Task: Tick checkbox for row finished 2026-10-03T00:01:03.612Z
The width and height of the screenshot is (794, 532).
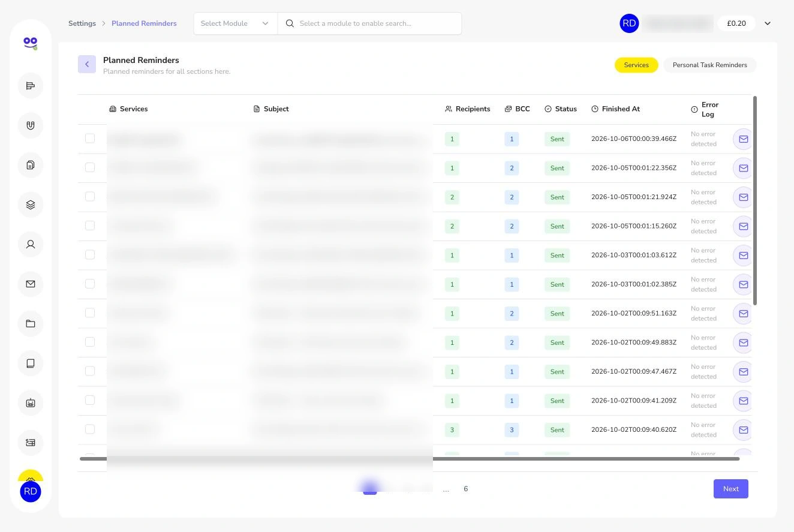Action: click(90, 254)
